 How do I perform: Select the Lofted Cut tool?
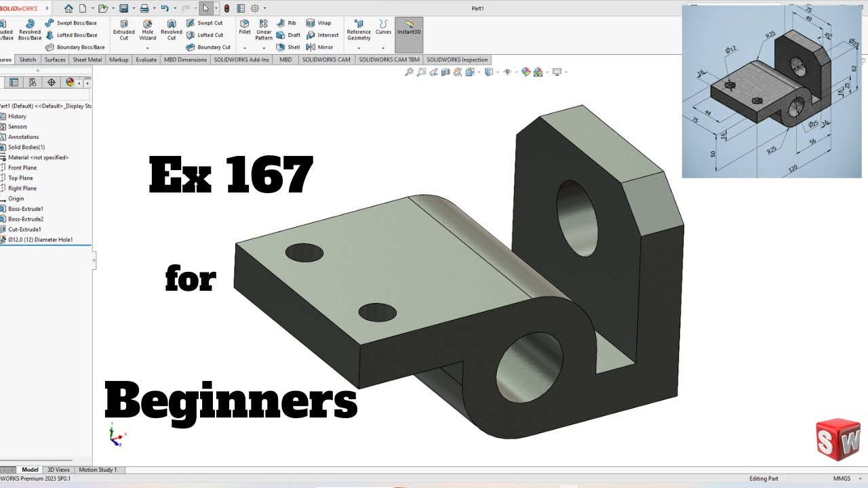[x=205, y=35]
